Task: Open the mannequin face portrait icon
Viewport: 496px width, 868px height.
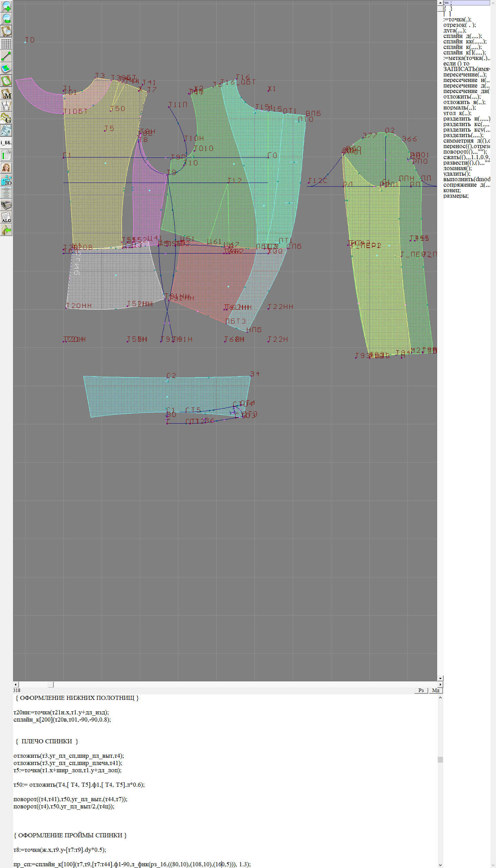Action: (x=6, y=168)
